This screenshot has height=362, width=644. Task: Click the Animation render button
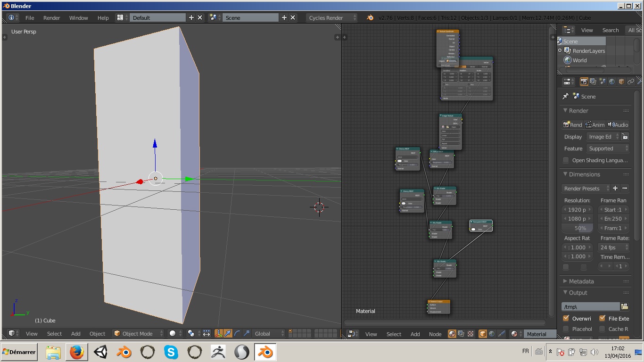pyautogui.click(x=595, y=124)
